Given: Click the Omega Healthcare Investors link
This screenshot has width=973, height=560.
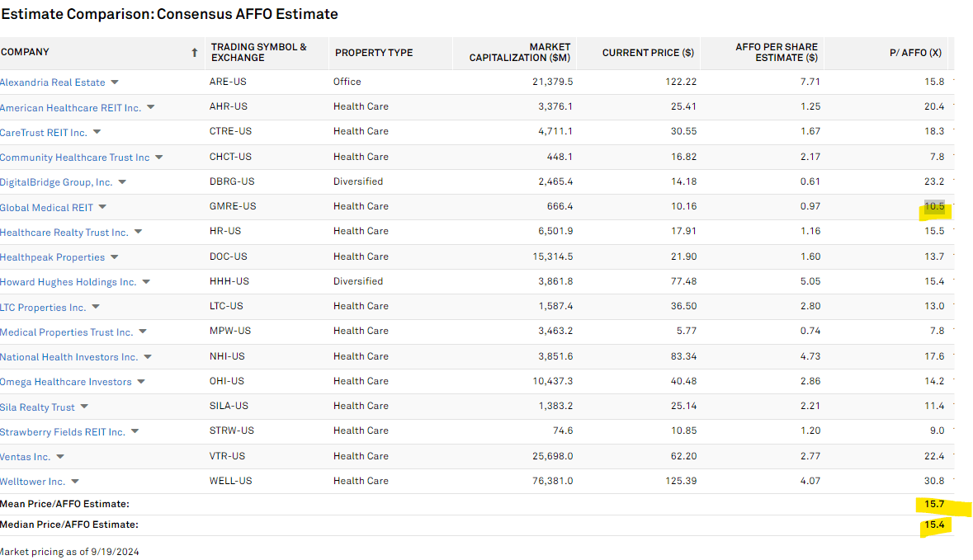Looking at the screenshot, I should coord(65,382).
